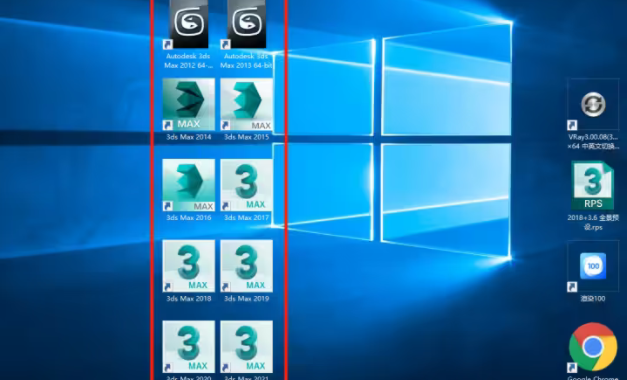
Task: Open the Autodesk 3ds Max 2012 64-bit shortcut
Action: tap(188, 24)
